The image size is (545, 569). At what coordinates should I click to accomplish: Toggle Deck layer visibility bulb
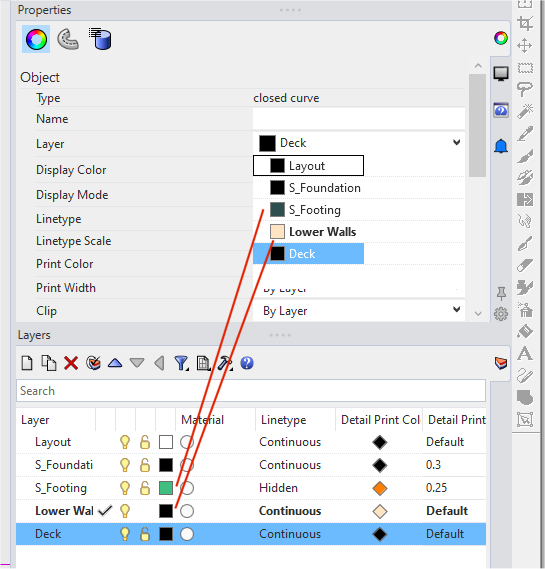point(125,534)
